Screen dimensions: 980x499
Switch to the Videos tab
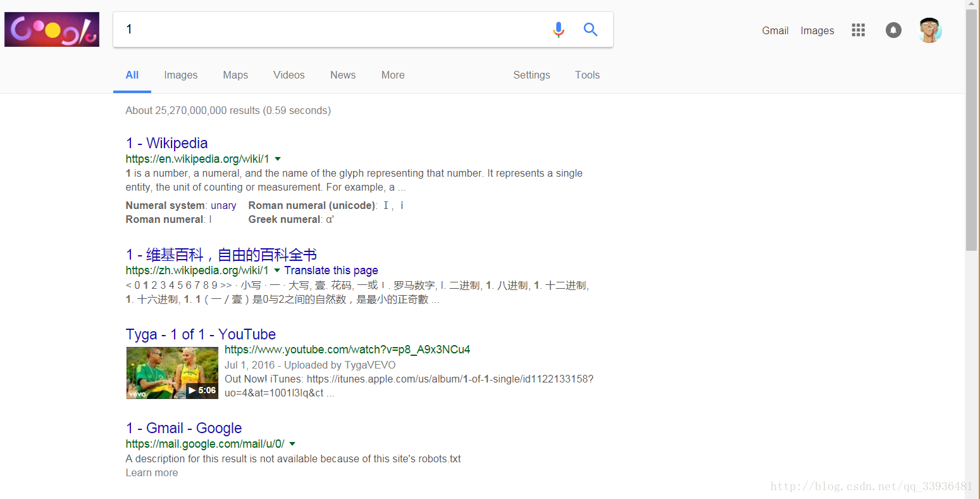coord(289,75)
